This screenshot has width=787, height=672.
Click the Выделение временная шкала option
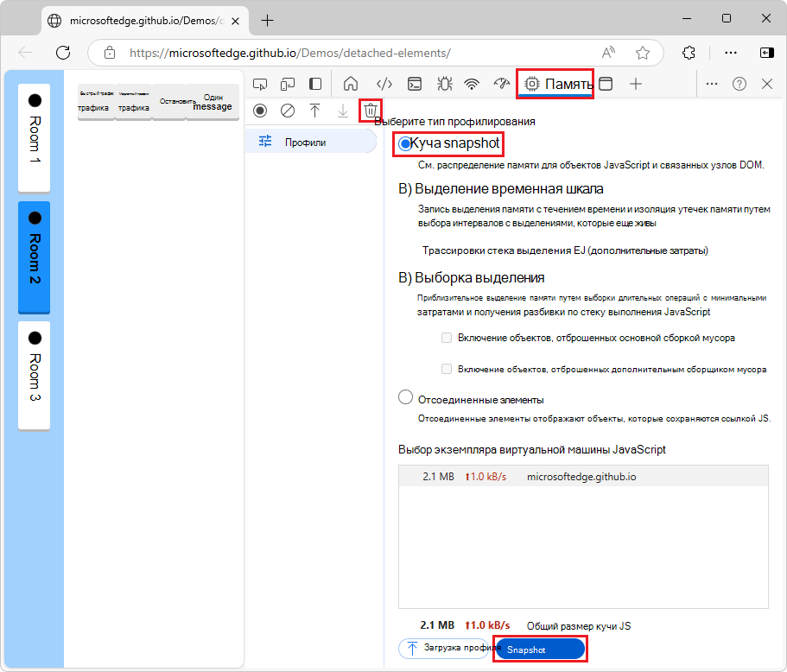(500, 188)
